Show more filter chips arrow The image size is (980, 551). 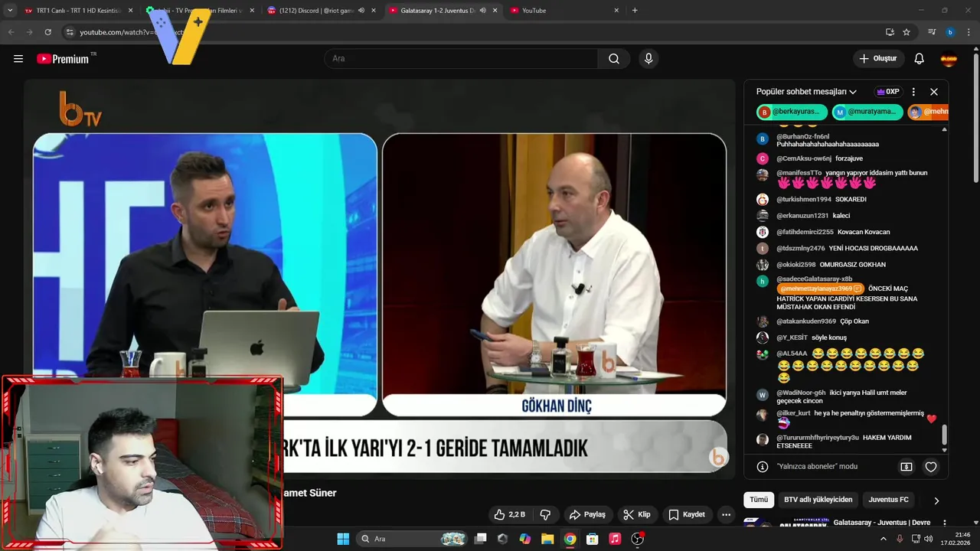936,500
